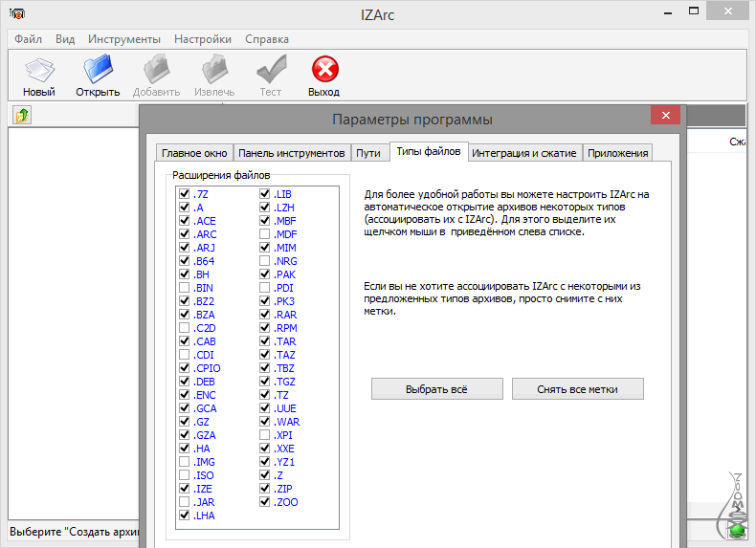This screenshot has height=548, width=756.
Task: Click the up-folder arrow icon
Action: coord(22,115)
